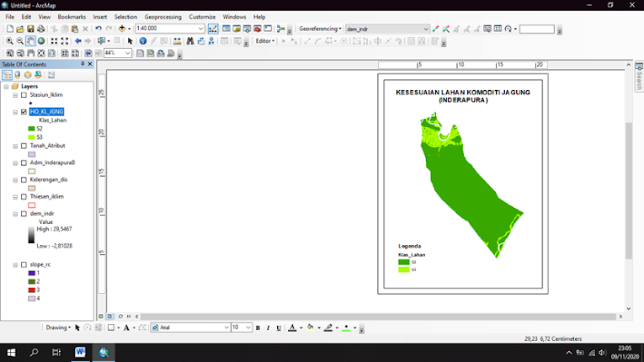This screenshot has width=644, height=362.
Task: Open the Windows Start menu
Action: [x=11, y=353]
